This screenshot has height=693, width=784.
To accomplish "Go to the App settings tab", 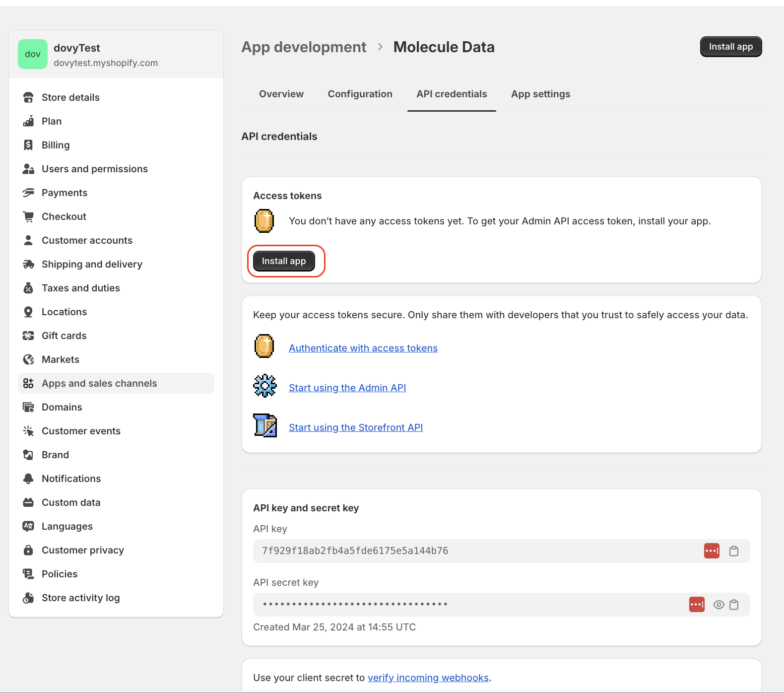I will click(540, 94).
